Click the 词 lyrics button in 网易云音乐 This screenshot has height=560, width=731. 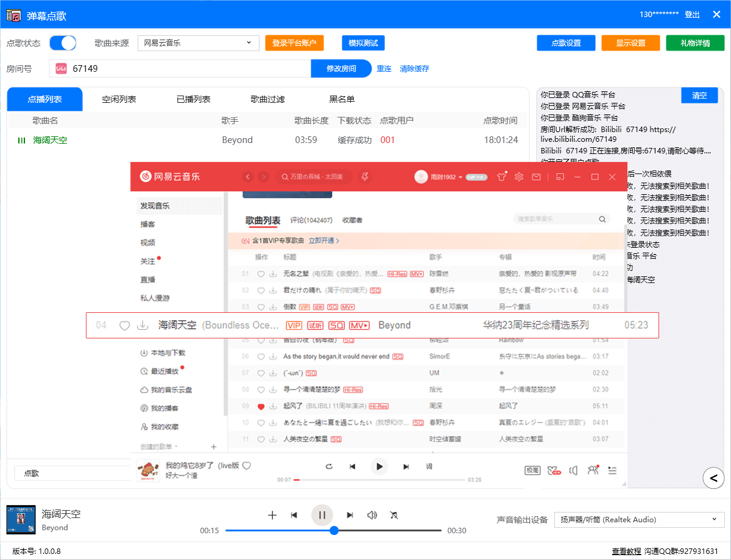(429, 467)
